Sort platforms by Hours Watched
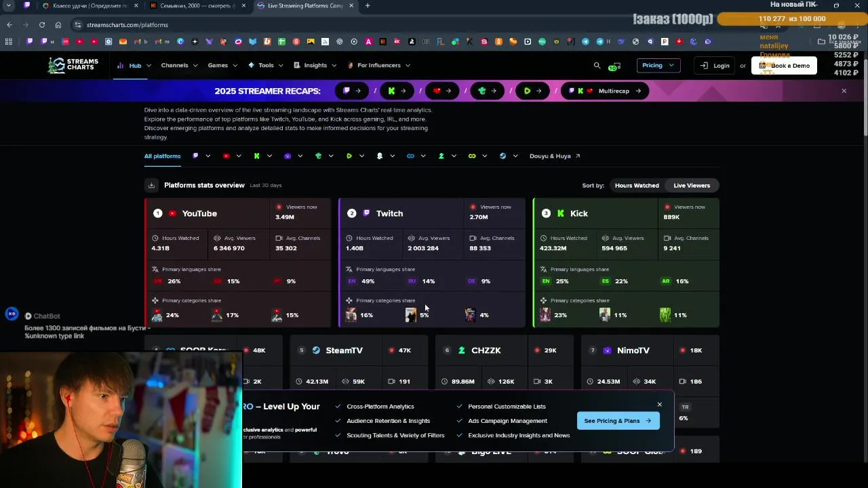This screenshot has height=488, width=868. point(637,185)
